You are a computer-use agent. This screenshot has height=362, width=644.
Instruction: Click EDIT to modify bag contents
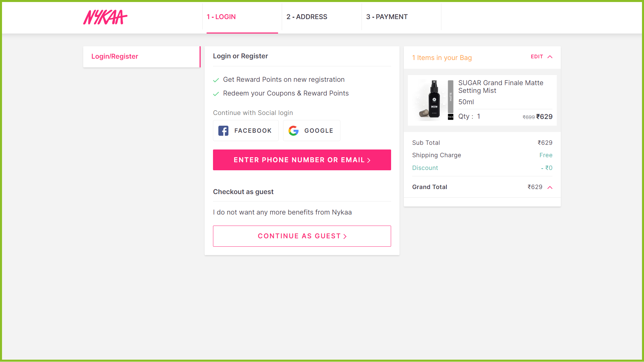537,57
